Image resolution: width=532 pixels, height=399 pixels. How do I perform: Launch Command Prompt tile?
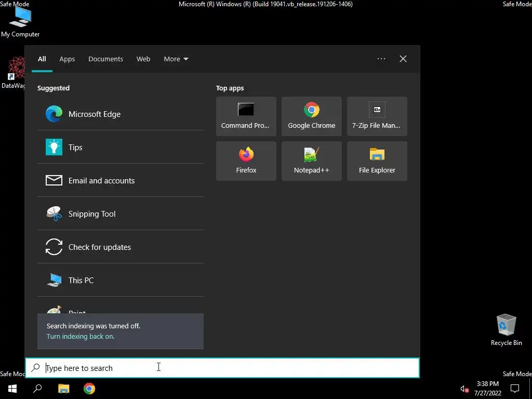click(x=246, y=116)
